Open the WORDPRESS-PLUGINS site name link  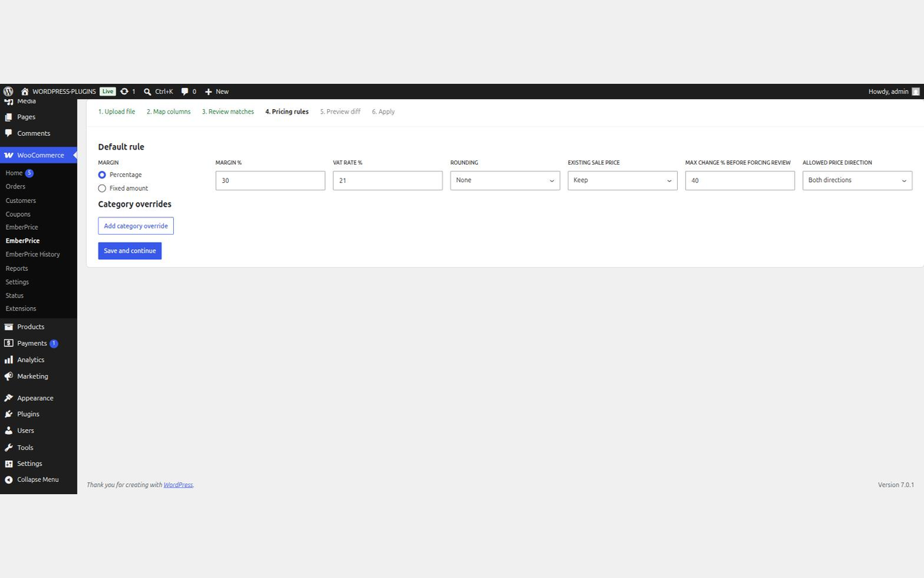click(64, 92)
